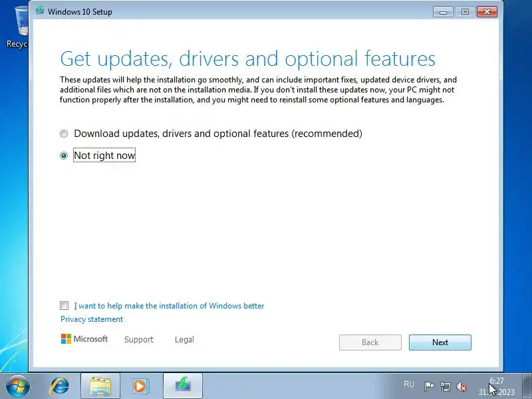Click the Windows 10 Setup taskbar icon

[x=183, y=386]
